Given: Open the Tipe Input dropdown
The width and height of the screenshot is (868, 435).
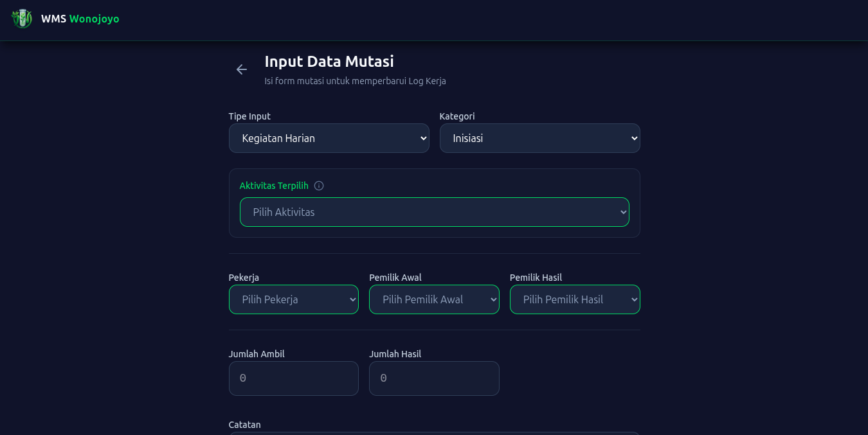Looking at the screenshot, I should point(329,138).
